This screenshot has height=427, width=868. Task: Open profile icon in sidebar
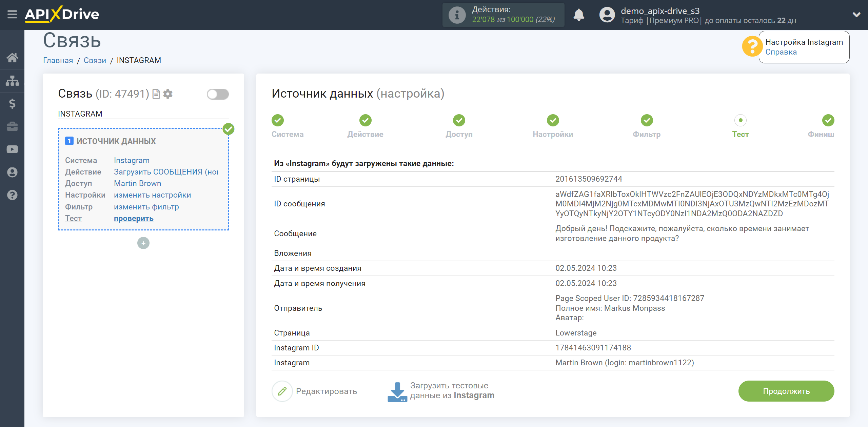click(12, 172)
